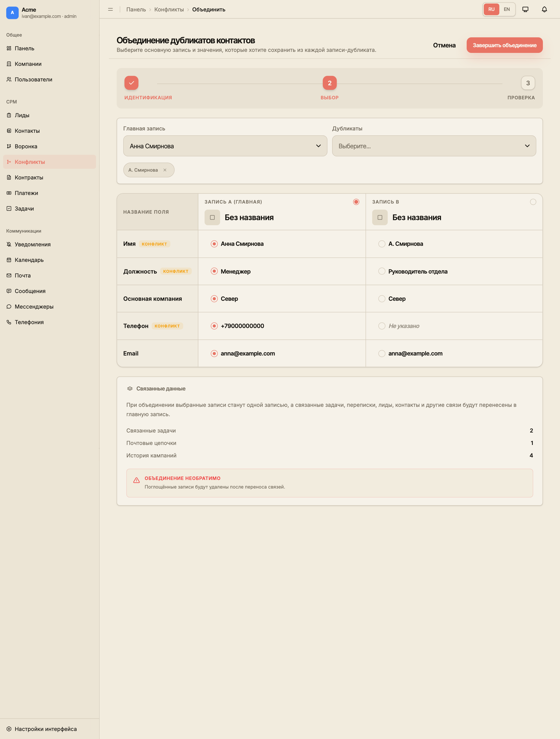The width and height of the screenshot is (560, 739).
Task: Open Лиды in the sidebar
Action: coord(50,115)
